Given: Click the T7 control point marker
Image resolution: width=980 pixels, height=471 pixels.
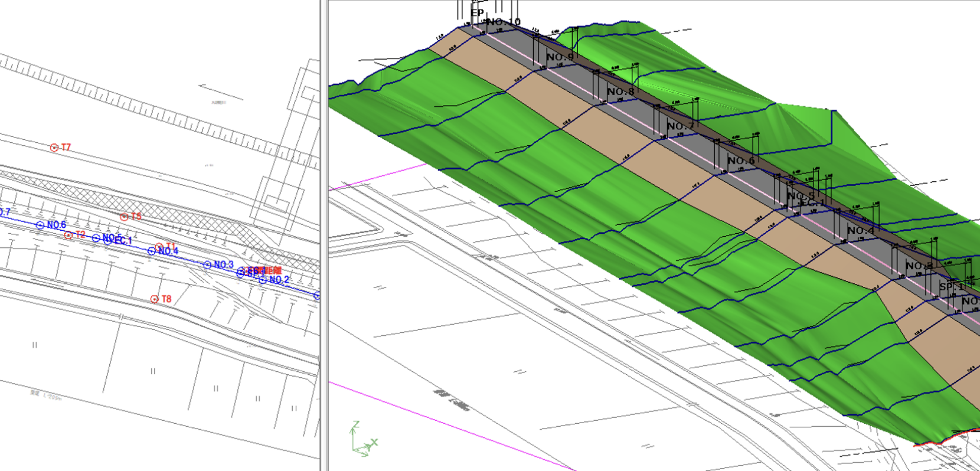Looking at the screenshot, I should (x=54, y=148).
